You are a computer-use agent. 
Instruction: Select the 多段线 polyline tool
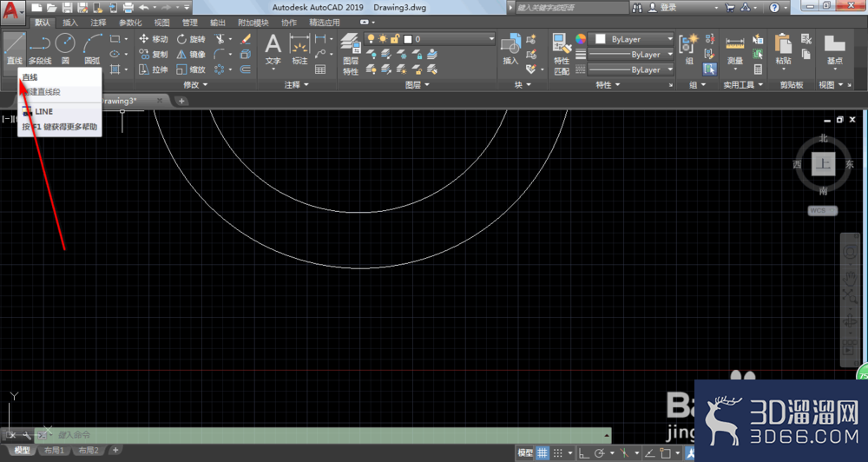(x=40, y=49)
